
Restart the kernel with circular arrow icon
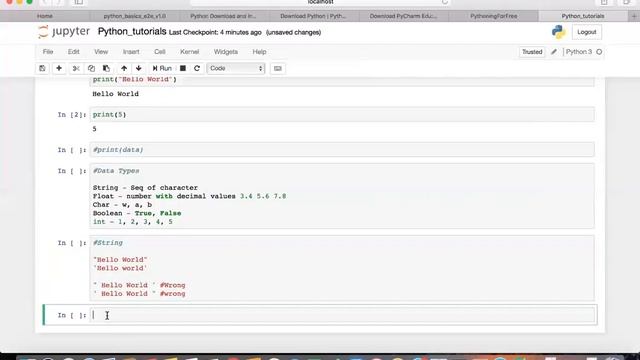197,68
